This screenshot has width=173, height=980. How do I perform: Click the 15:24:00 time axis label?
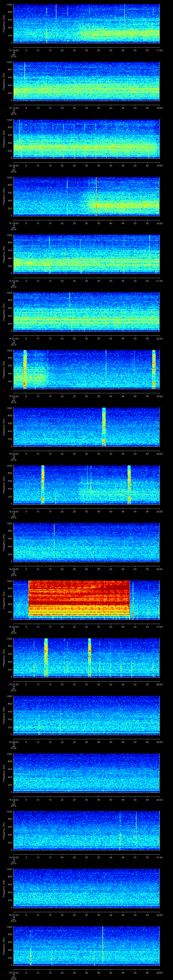click(x=13, y=511)
